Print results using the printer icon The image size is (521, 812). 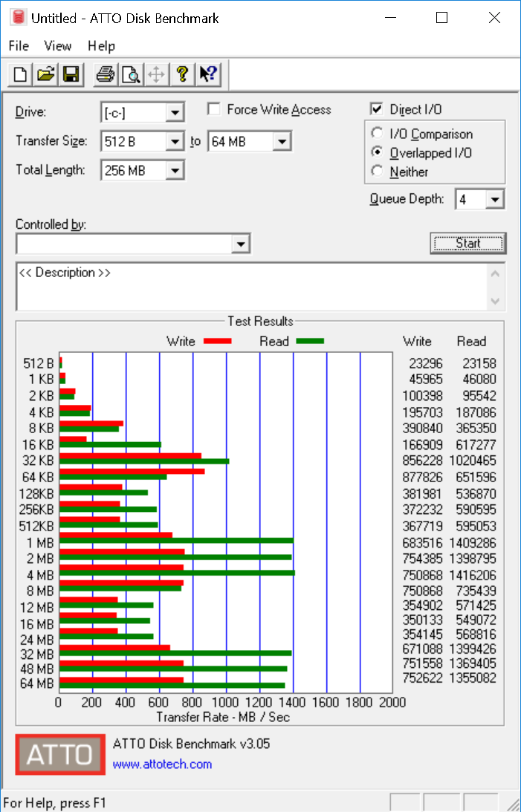coord(106,74)
